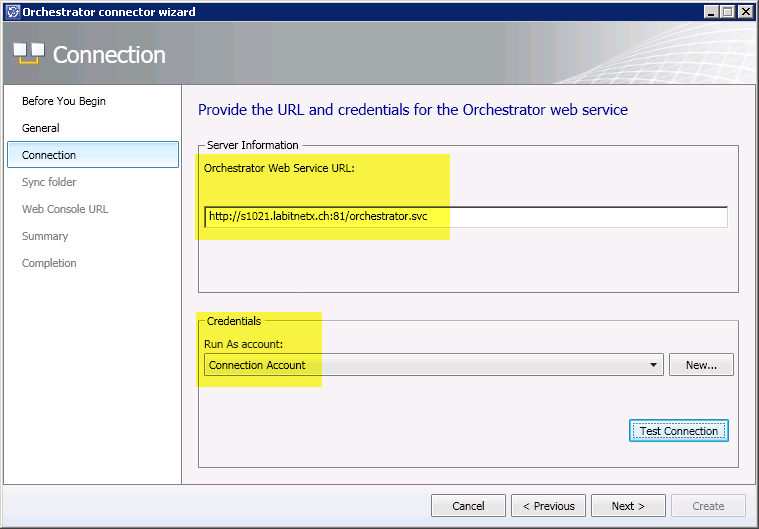The width and height of the screenshot is (759, 529).
Task: Return to the Previous wizard page
Action: click(x=548, y=506)
